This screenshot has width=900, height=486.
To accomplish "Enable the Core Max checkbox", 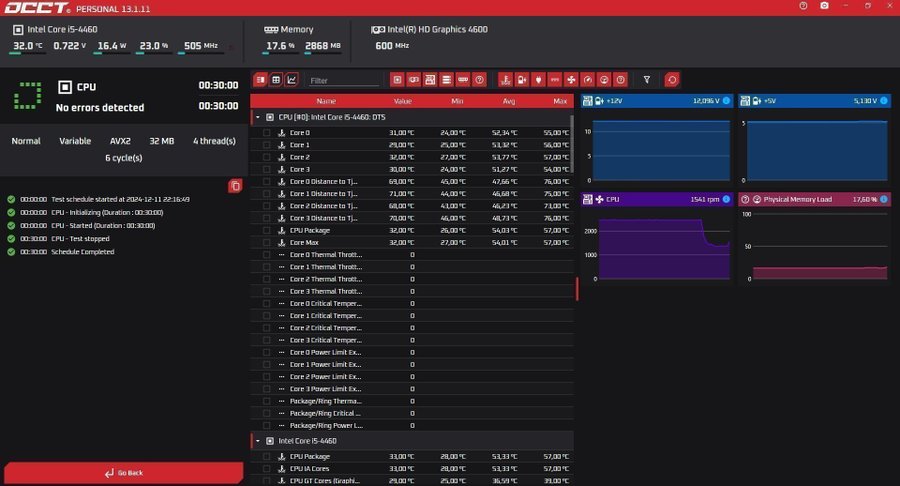I will tap(267, 242).
